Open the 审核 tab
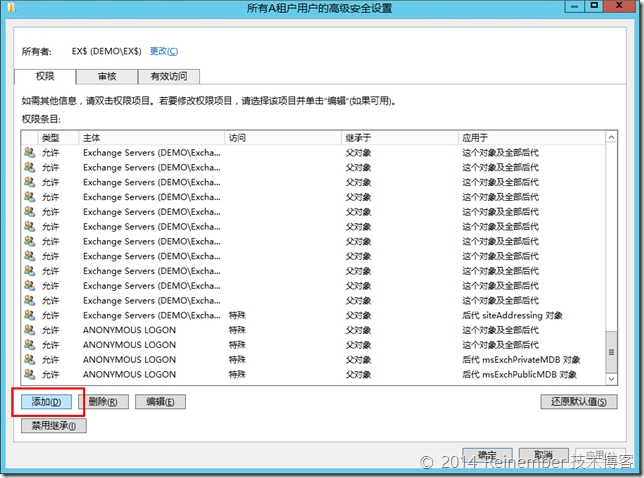Image resolution: width=644 pixels, height=478 pixels. [107, 76]
